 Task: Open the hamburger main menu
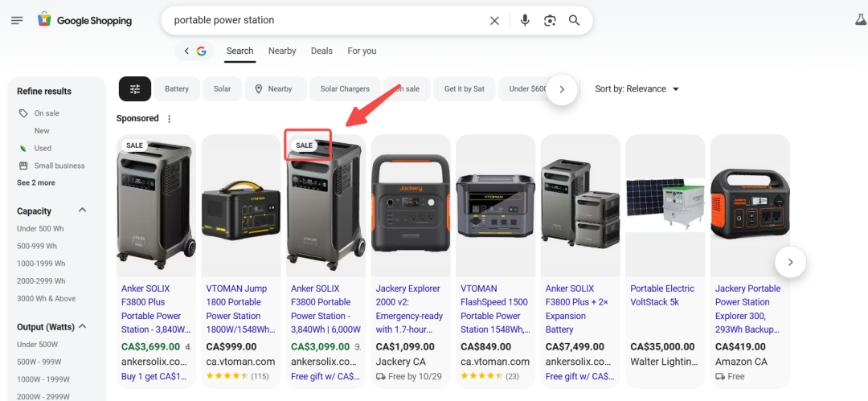(x=17, y=20)
